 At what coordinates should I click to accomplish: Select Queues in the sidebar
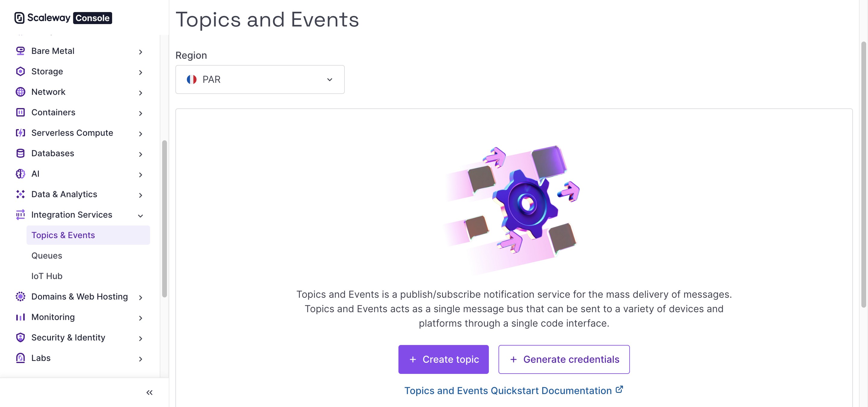click(46, 256)
